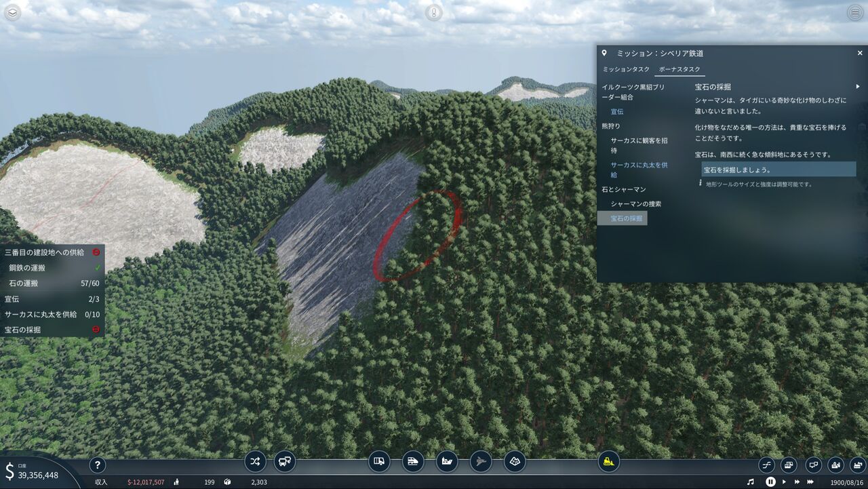Click the 石の運搬 57/60 tracker entry

coord(52,283)
